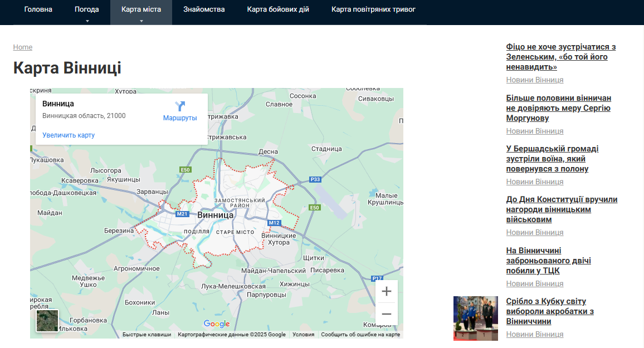Open article about День Конституції нагороди
Screen dimensions: 644x348
[562, 209]
